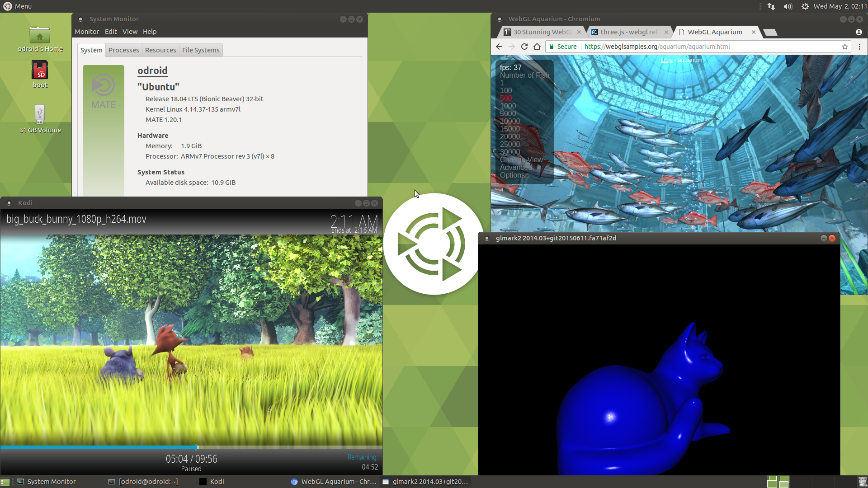868x488 pixels.
Task: Set number of fish to 1000
Action: click(x=508, y=106)
